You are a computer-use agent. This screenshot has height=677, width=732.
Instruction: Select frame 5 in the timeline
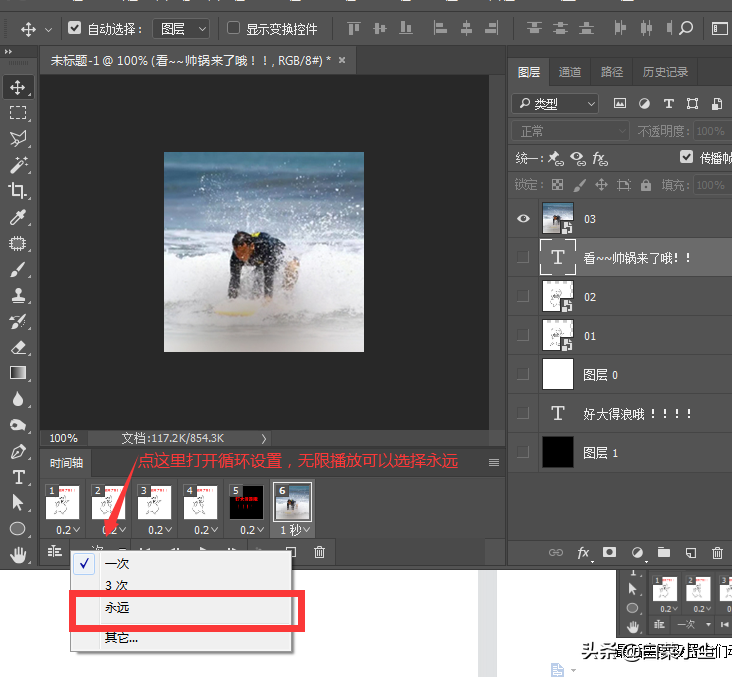point(246,502)
